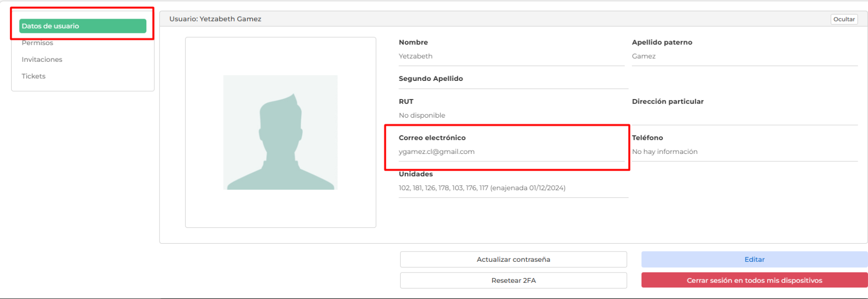Go to the Tickets section
868x299 pixels.
pos(33,76)
